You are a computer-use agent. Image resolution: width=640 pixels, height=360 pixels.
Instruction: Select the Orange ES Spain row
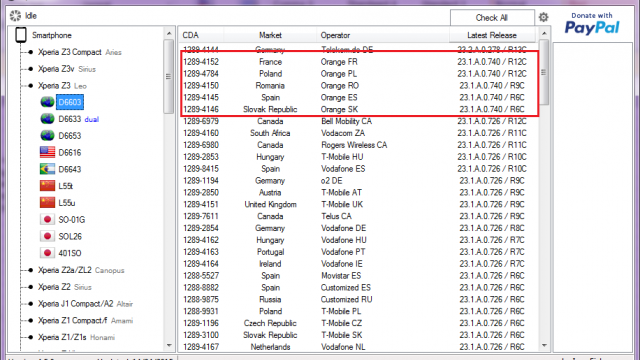358,98
